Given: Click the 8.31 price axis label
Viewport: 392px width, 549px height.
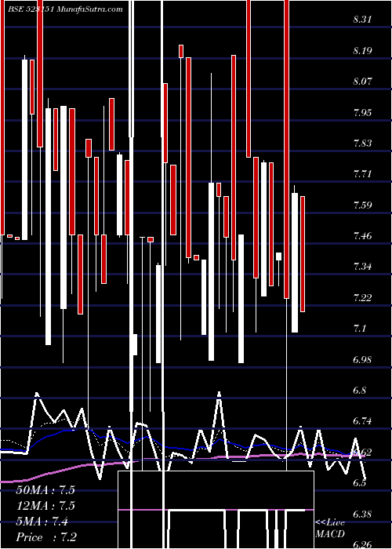Looking at the screenshot, I should click(x=362, y=20).
